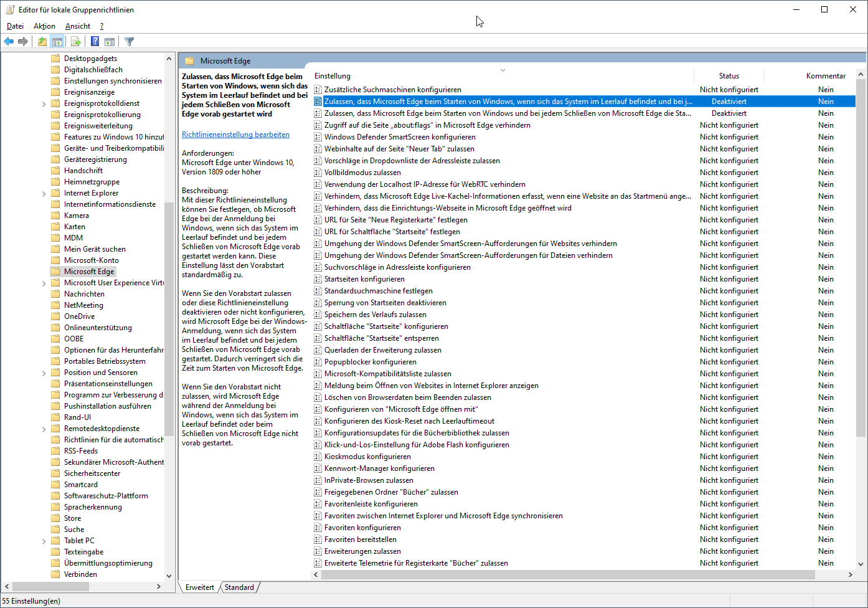Select the Microsoft-Konto tree folder

[x=92, y=260]
